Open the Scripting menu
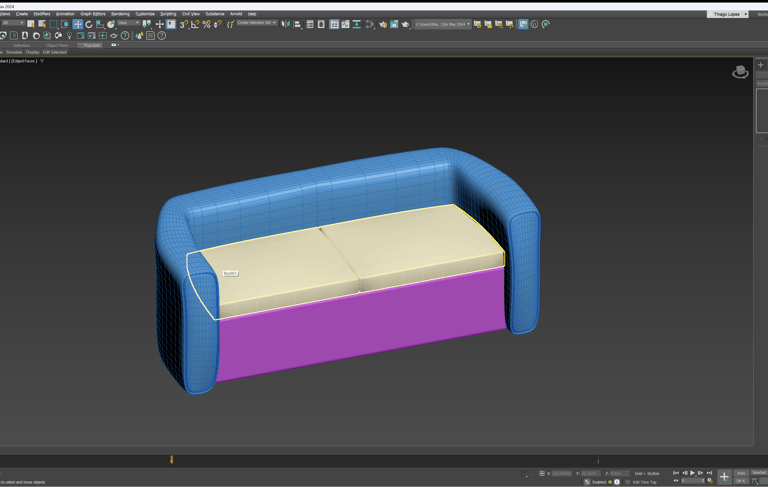Screen dimensions: 768x487 [x=168, y=14]
